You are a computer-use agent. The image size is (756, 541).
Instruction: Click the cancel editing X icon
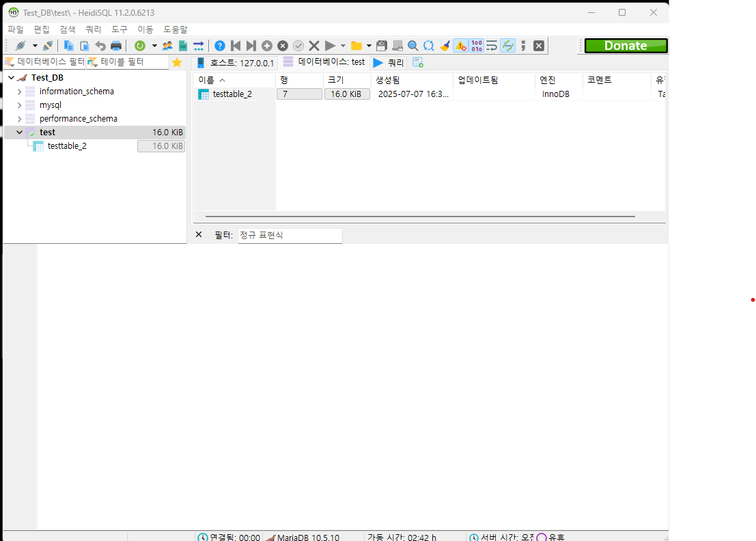point(314,46)
